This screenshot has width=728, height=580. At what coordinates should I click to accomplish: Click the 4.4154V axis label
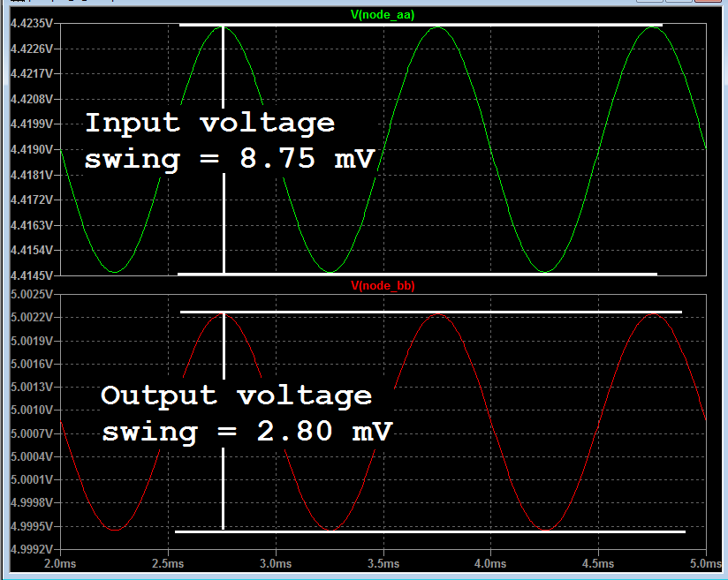32,250
